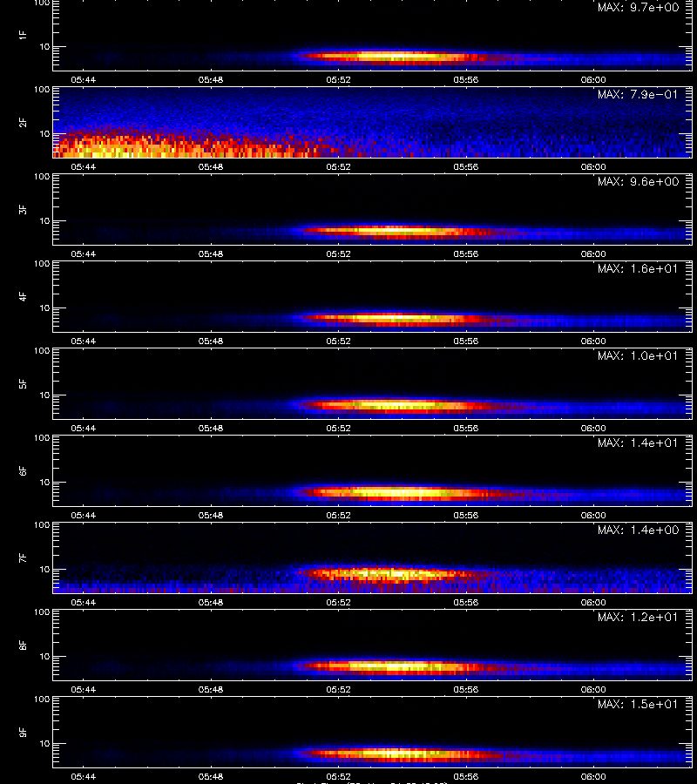Select the 'MAX: 7.9e-01' annotation

[638, 94]
